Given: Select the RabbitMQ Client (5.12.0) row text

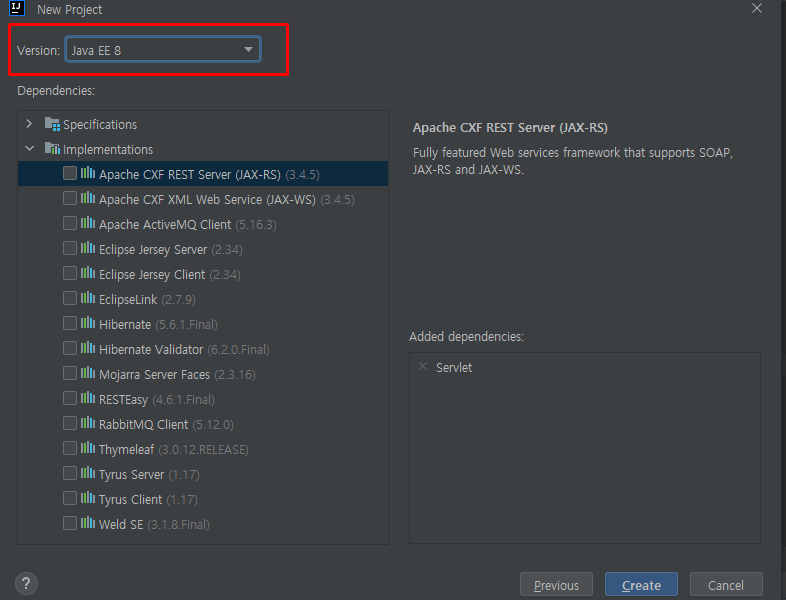Looking at the screenshot, I should pyautogui.click(x=166, y=425).
